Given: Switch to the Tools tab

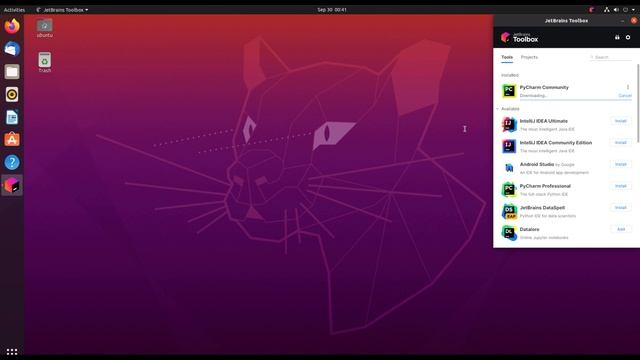Looking at the screenshot, I should click(507, 57).
